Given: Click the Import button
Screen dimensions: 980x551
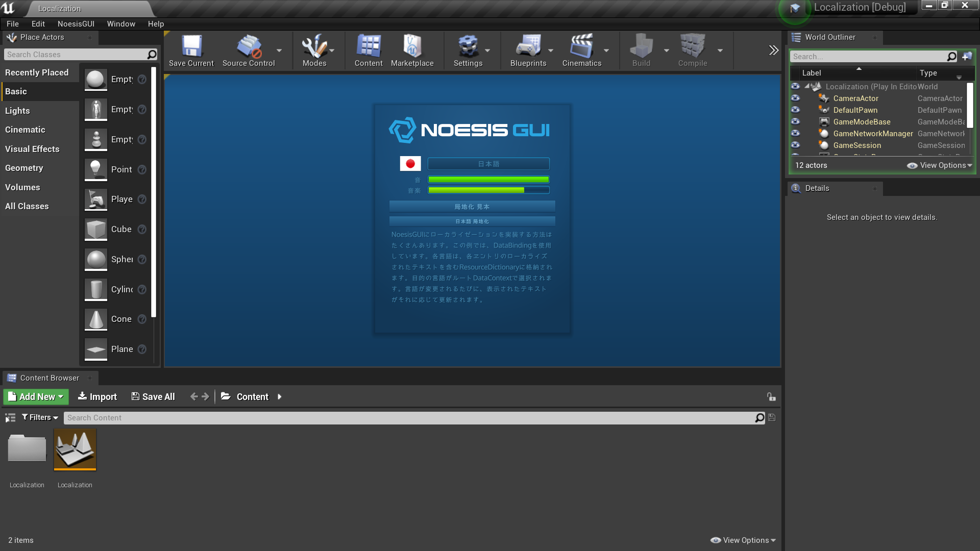Looking at the screenshot, I should pyautogui.click(x=97, y=397).
